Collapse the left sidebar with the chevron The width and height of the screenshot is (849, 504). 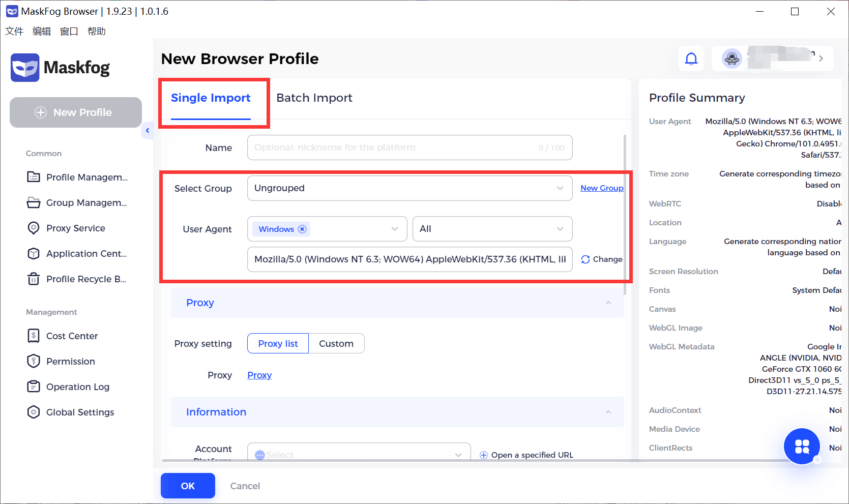pyautogui.click(x=148, y=131)
